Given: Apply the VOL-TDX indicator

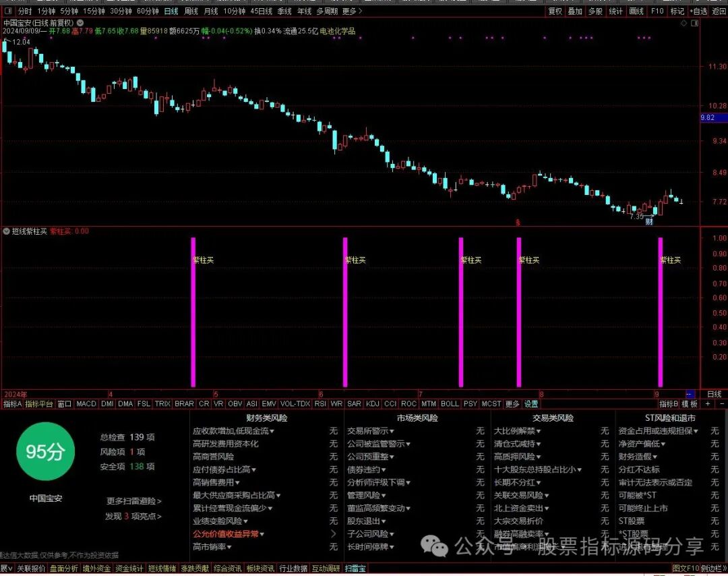Looking at the screenshot, I should 295,404.
